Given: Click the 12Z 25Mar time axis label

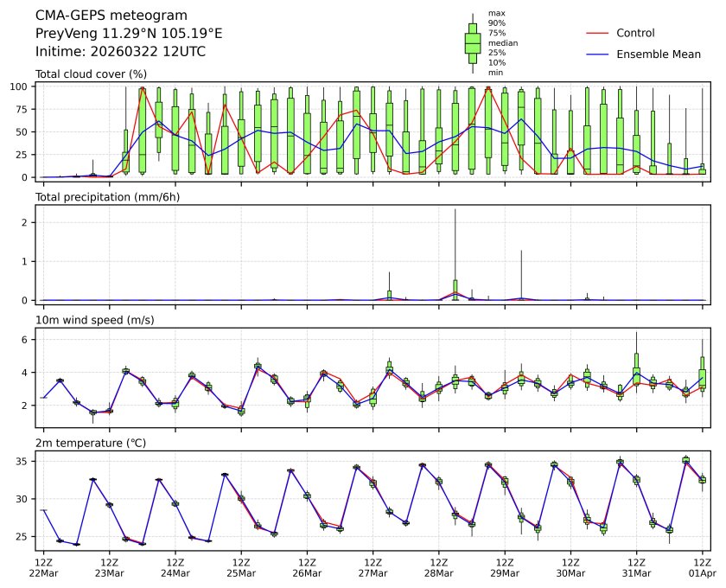Looking at the screenshot, I should point(241,566).
